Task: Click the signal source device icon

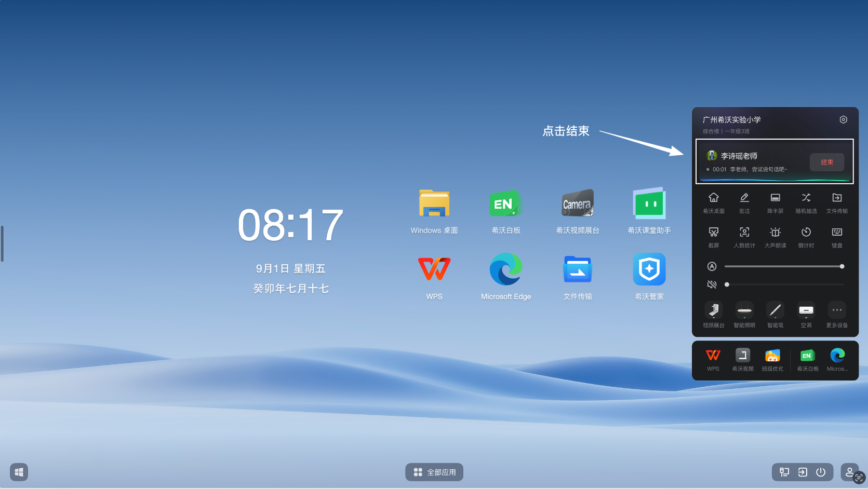Action: coord(784,472)
